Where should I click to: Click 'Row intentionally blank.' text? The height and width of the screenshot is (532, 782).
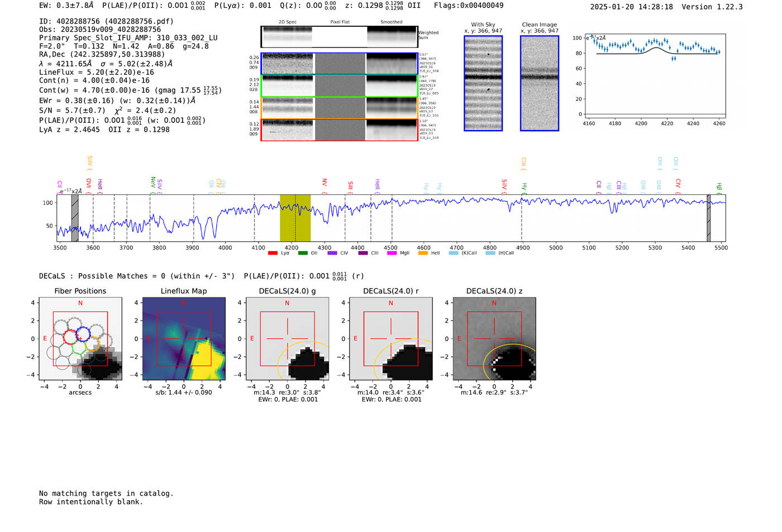(x=91, y=502)
